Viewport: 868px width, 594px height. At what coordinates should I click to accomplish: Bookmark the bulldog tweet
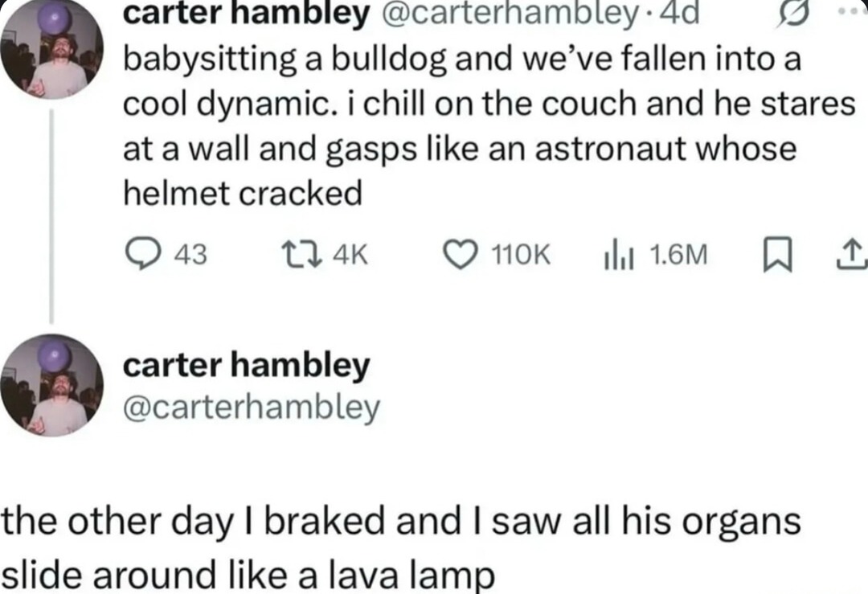click(x=776, y=255)
